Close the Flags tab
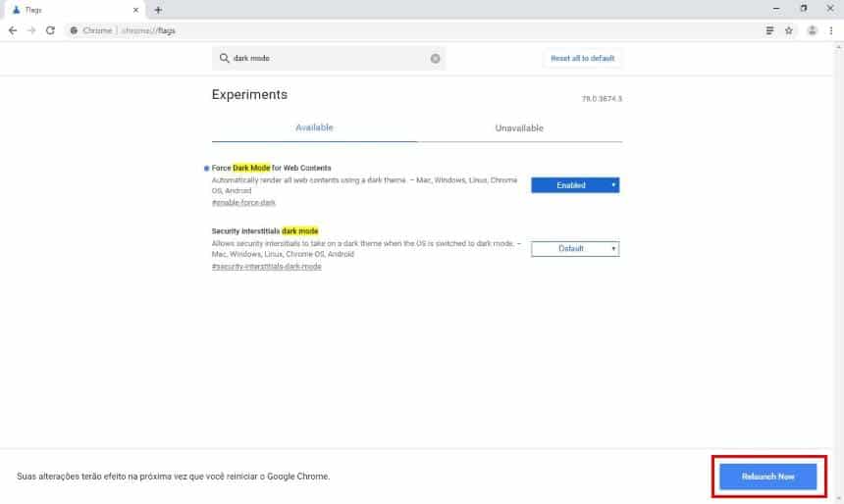The width and height of the screenshot is (844, 504). coord(135,10)
